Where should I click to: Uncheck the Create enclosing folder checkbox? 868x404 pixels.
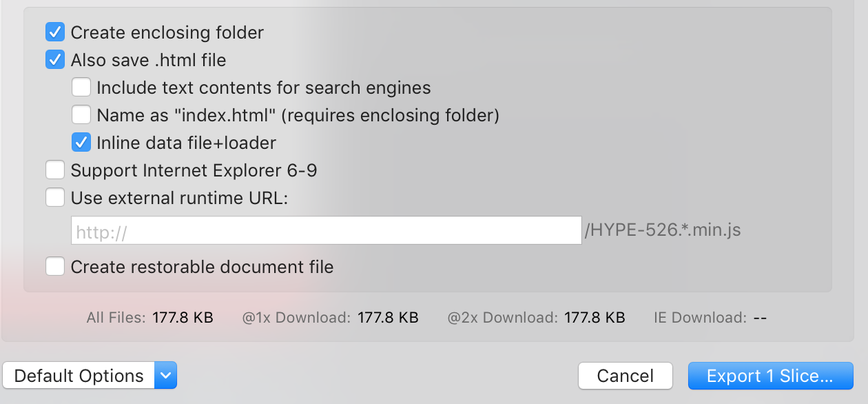[x=55, y=32]
